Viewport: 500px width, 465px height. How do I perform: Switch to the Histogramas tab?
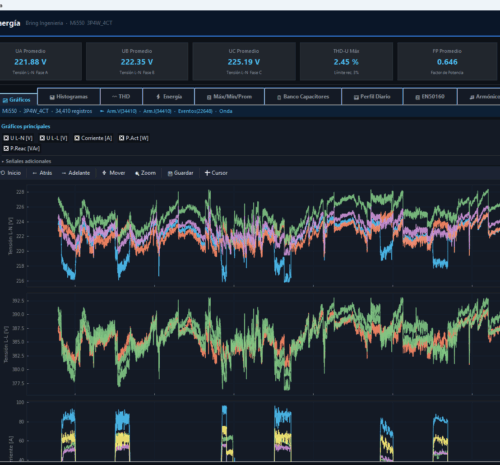point(69,97)
